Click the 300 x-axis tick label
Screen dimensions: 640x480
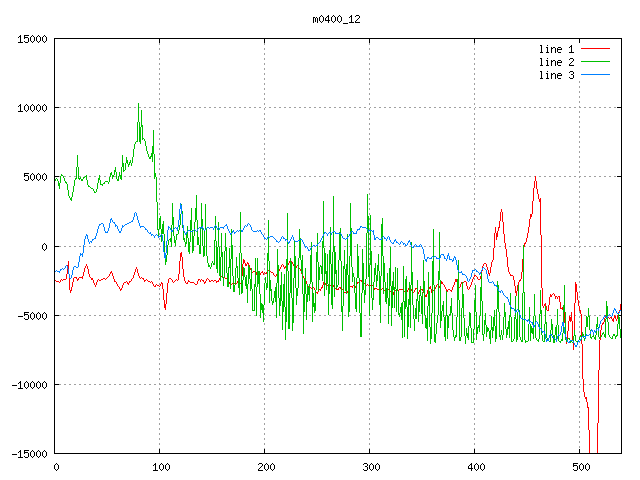point(370,466)
